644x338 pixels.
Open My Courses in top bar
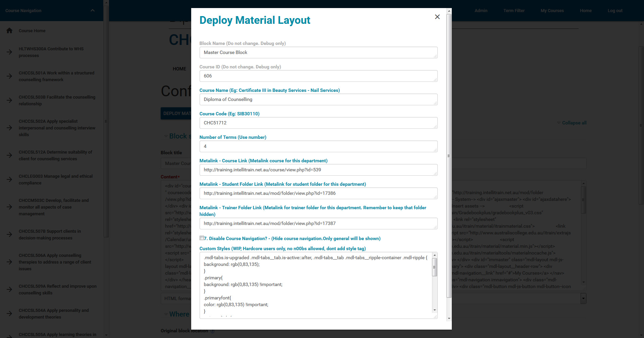pos(552,10)
